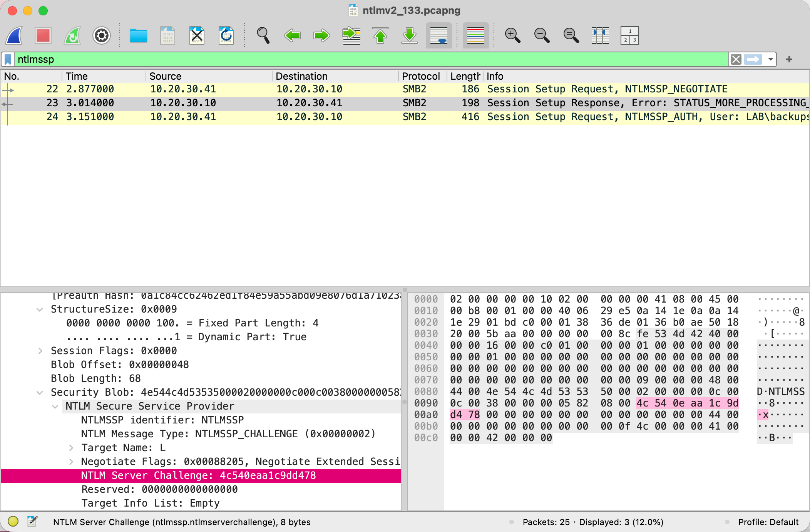Expand the Session Flags node
The image size is (810, 532).
pyautogui.click(x=40, y=351)
